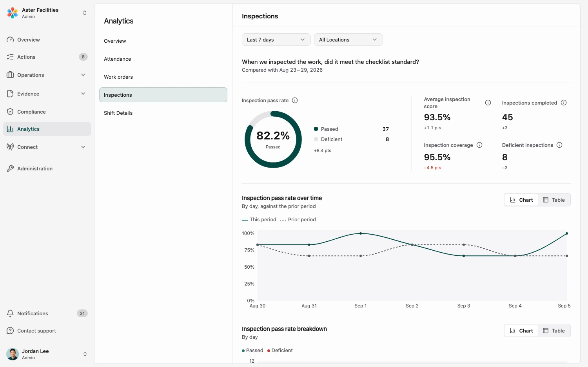Open the Jordan Lee account menu
Image resolution: width=588 pixels, height=367 pixels.
47,354
